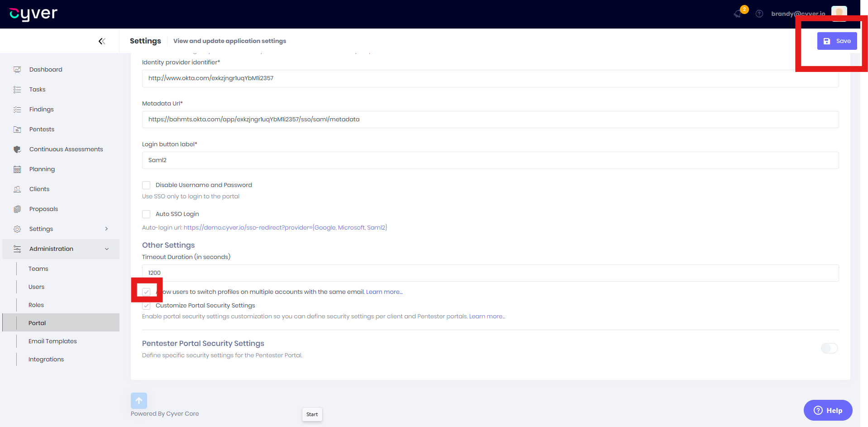Click the Cyver logo
The width and height of the screenshot is (868, 427).
point(33,14)
